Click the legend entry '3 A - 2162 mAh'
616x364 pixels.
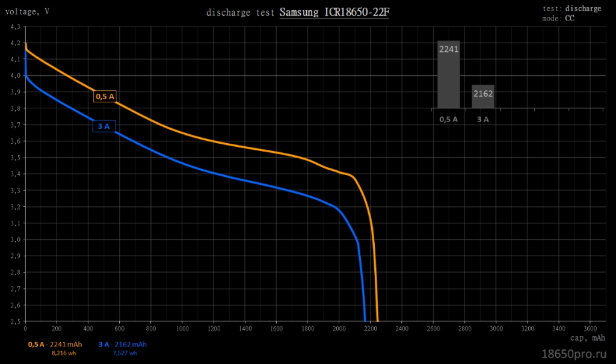click(x=123, y=344)
